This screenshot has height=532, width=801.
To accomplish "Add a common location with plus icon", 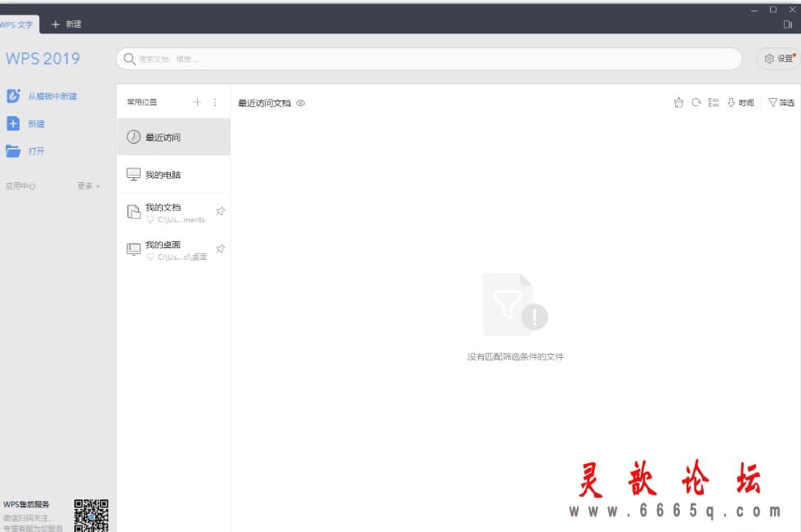I will 197,102.
